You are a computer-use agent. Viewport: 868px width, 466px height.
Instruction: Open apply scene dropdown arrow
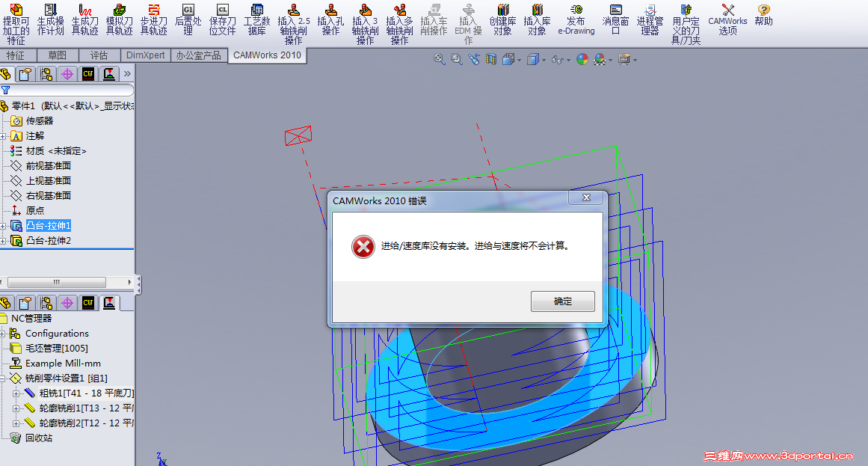tap(610, 60)
